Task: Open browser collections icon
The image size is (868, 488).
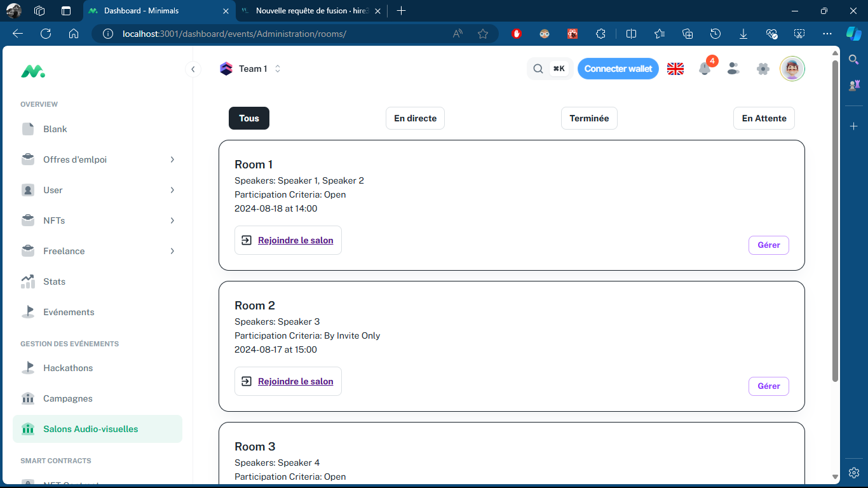Action: 688,34
